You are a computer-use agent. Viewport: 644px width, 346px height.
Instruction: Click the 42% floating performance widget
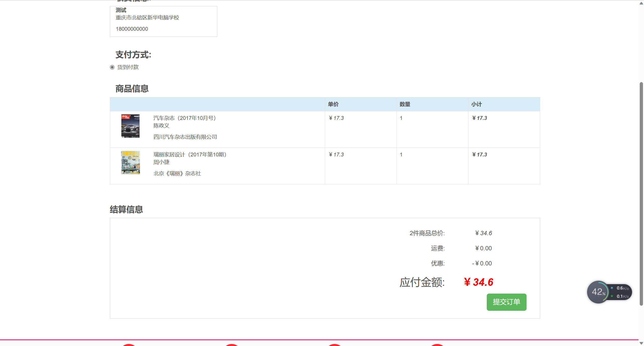[598, 292]
